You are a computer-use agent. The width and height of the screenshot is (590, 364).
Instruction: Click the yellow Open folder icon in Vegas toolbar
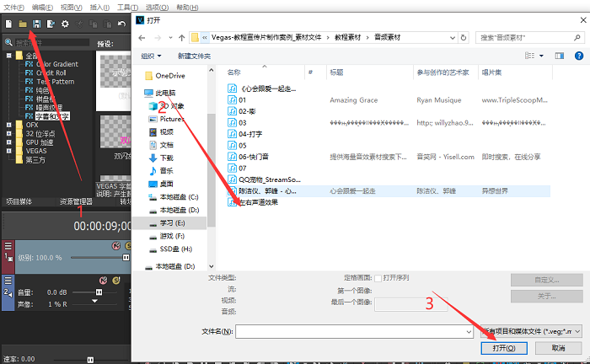[23, 24]
